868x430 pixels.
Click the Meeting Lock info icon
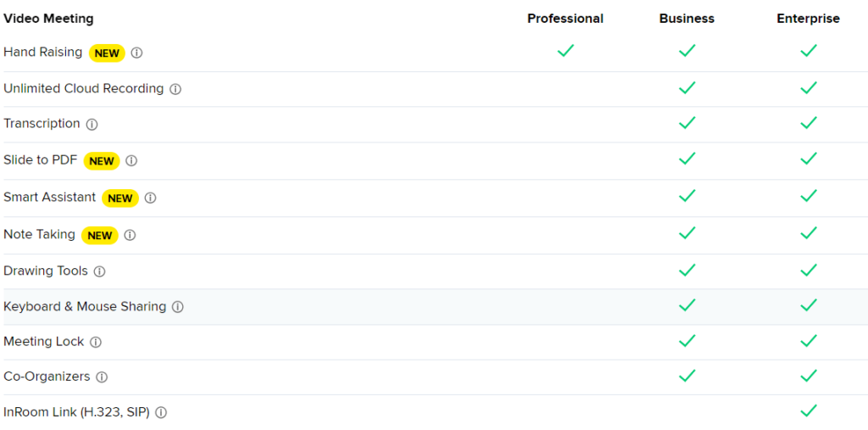click(96, 343)
